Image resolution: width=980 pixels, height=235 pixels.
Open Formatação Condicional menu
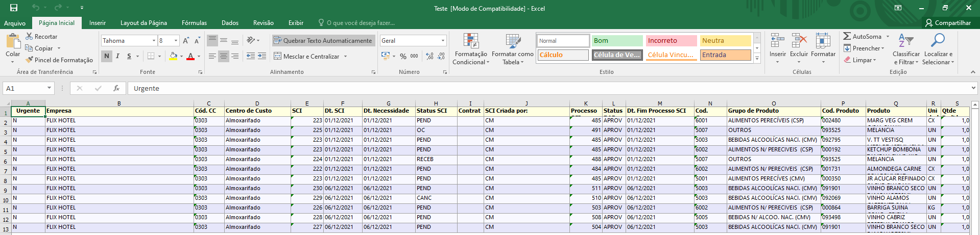pyautogui.click(x=471, y=49)
